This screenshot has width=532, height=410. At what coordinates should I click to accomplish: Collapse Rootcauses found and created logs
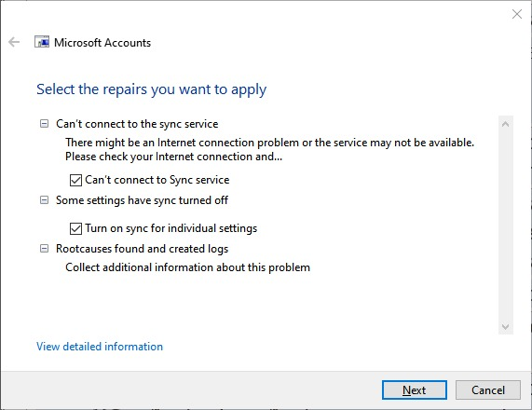(x=44, y=249)
